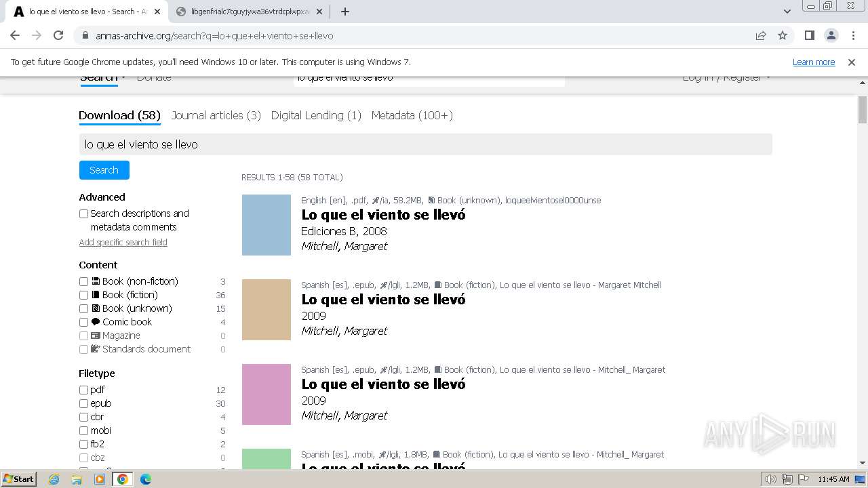The height and width of the screenshot is (488, 868).
Task: Click the Chrome address bar URL
Action: [x=214, y=36]
